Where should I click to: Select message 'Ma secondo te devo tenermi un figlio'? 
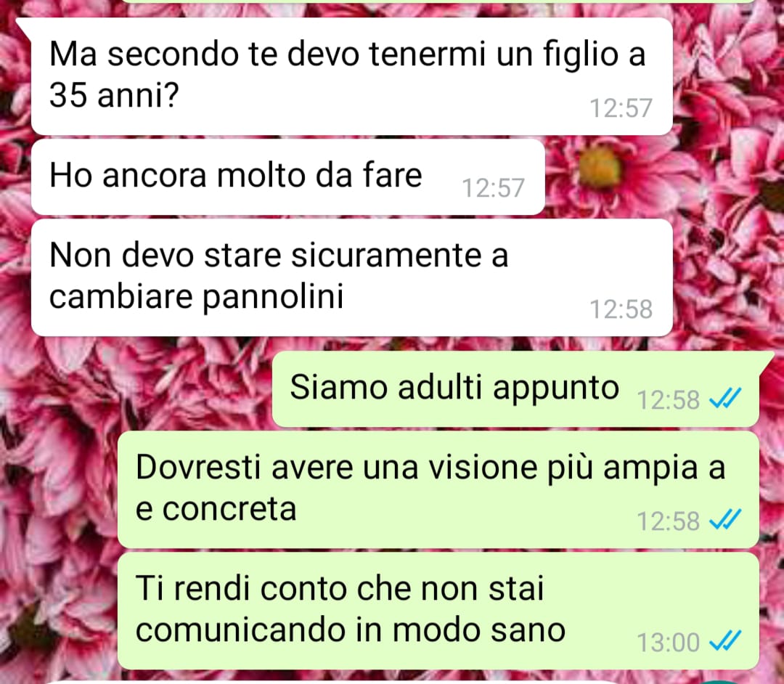tap(351, 76)
